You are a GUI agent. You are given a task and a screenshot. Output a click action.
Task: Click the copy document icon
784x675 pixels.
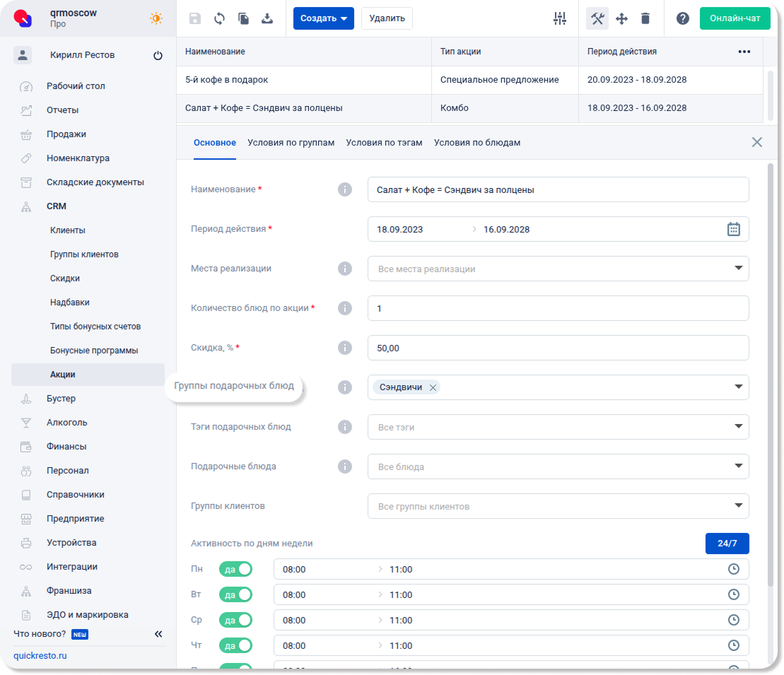coord(243,18)
